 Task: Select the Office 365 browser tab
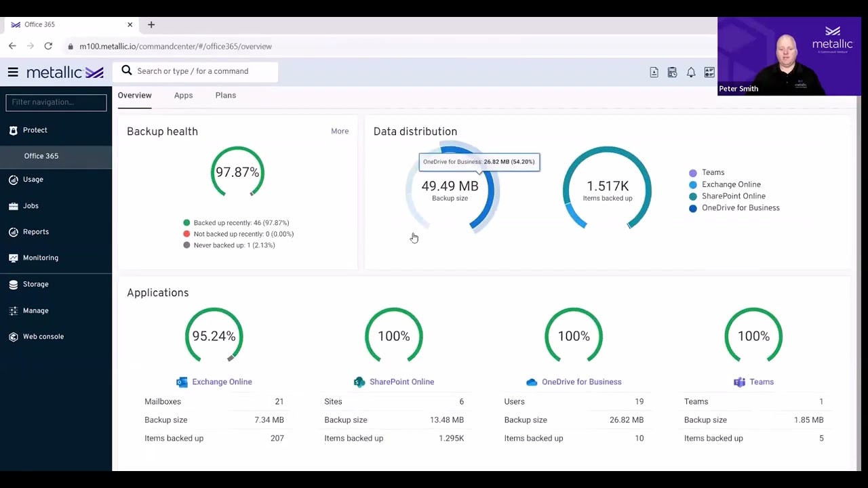(x=71, y=24)
